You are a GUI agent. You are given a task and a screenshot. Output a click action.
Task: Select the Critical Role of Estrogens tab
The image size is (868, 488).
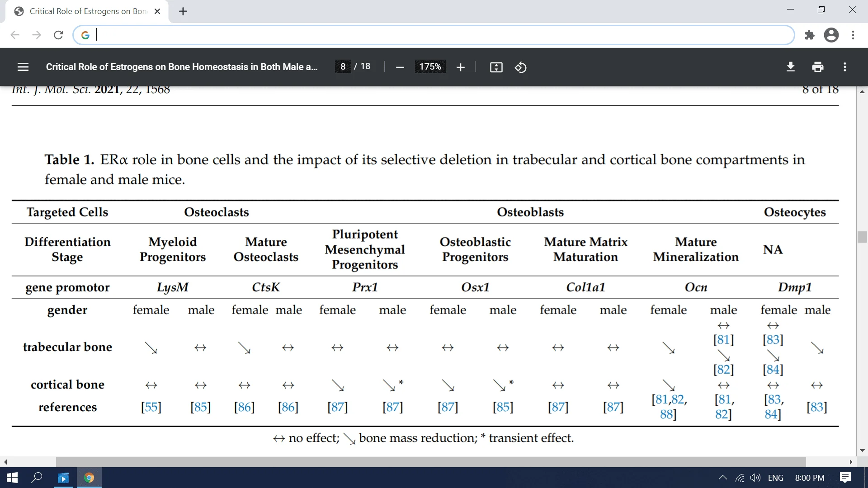[87, 11]
